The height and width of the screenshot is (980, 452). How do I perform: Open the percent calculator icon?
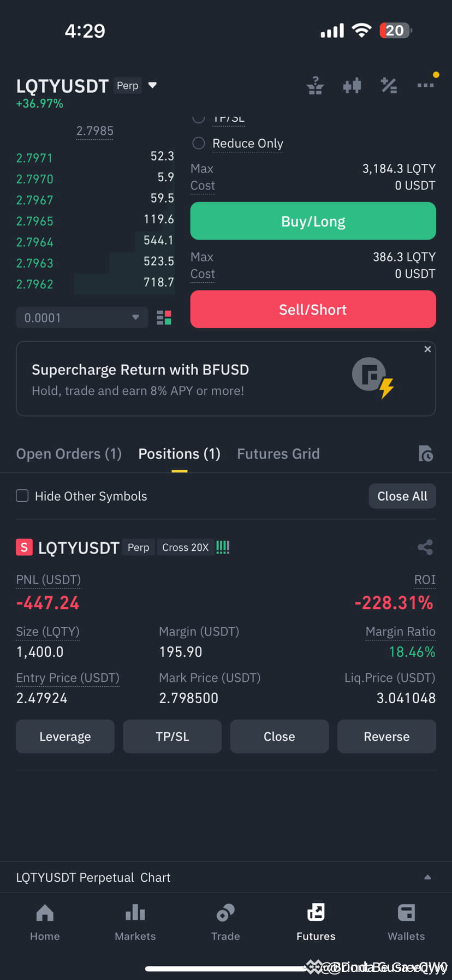click(x=389, y=85)
